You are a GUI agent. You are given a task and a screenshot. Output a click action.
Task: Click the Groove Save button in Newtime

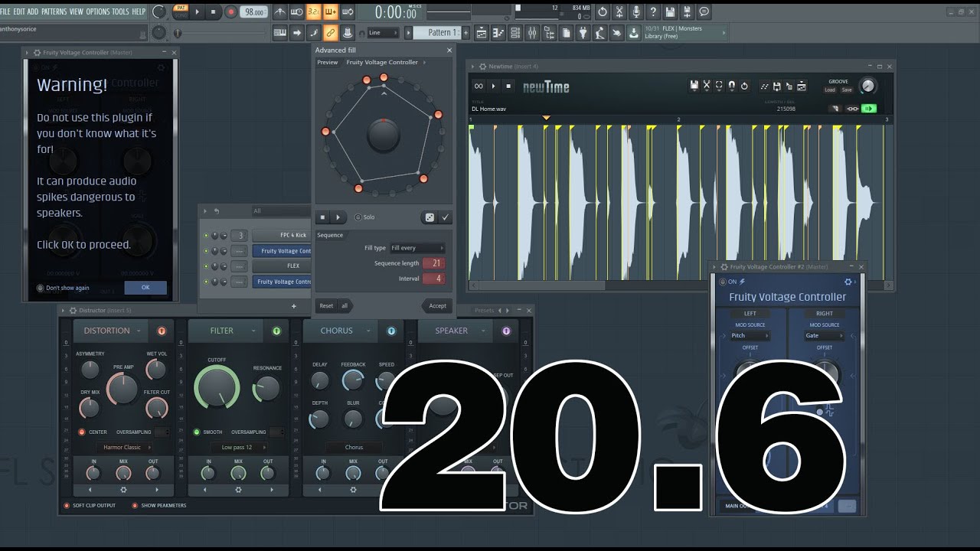pos(847,90)
